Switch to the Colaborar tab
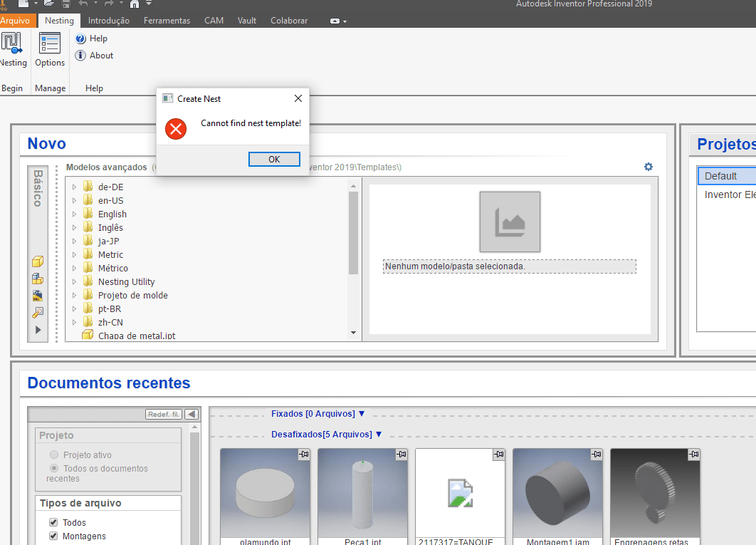The height and width of the screenshot is (545, 756). 289,21
